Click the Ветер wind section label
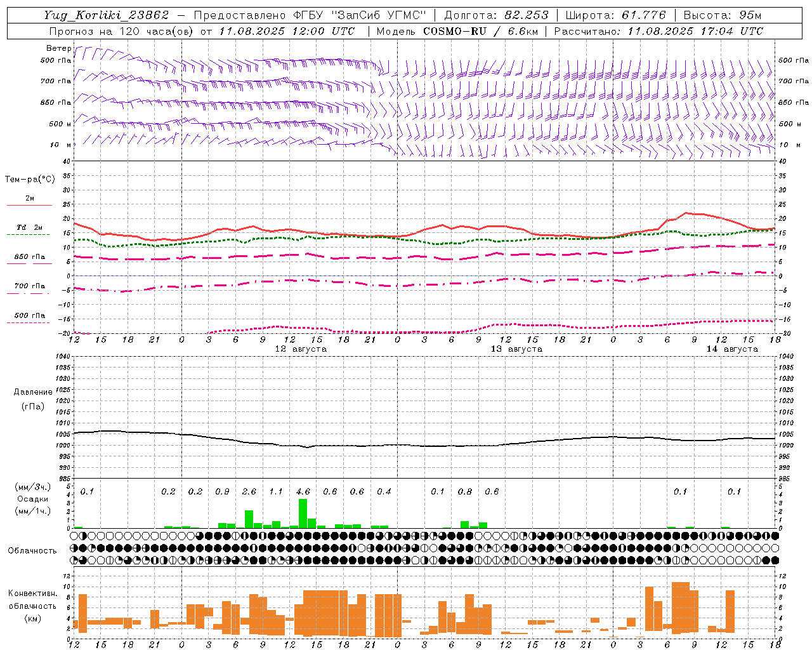 click(x=58, y=48)
